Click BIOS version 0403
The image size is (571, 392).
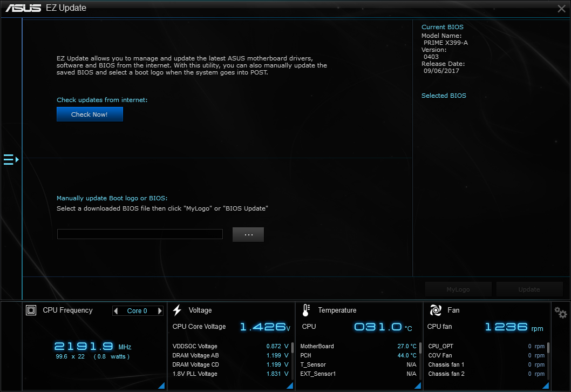pyautogui.click(x=431, y=57)
